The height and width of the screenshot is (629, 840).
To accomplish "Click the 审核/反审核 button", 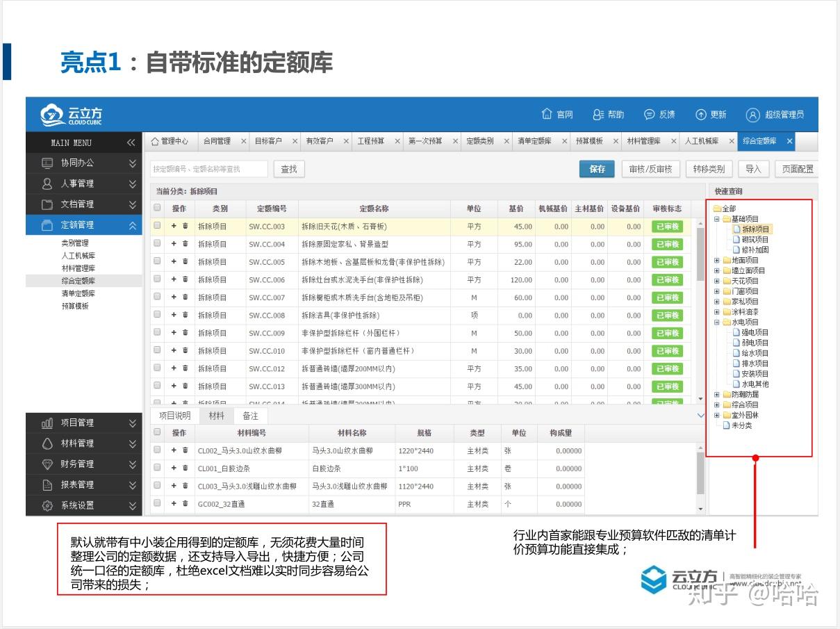I will [x=650, y=169].
